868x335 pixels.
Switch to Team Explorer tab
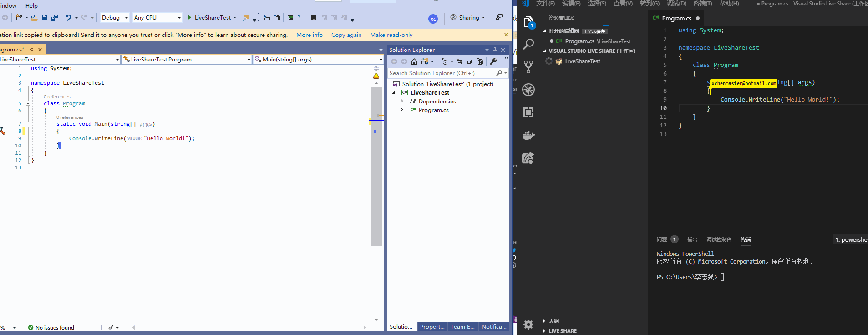(x=462, y=326)
